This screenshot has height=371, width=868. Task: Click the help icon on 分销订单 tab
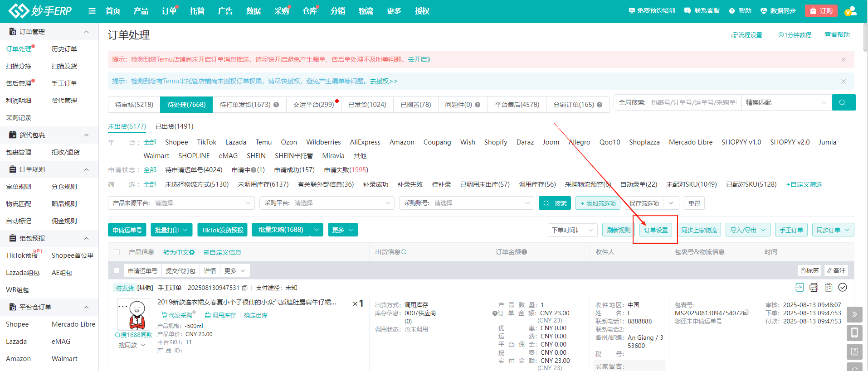pos(600,105)
